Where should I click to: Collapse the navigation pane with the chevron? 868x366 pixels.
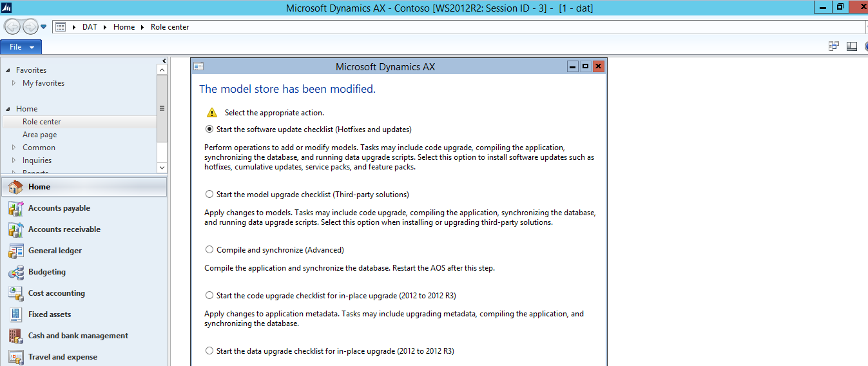[x=164, y=61]
